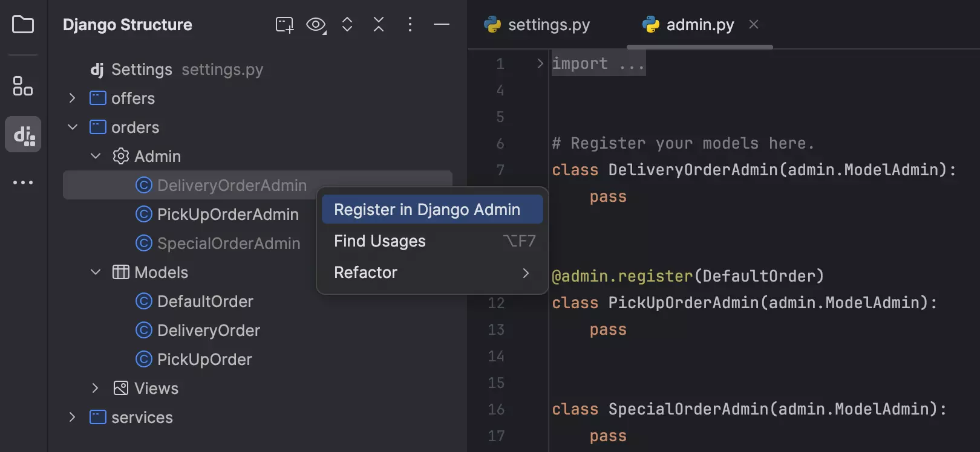Screen dimensions: 980x452
Task: Open Django Structure options menu
Action: tap(410, 25)
